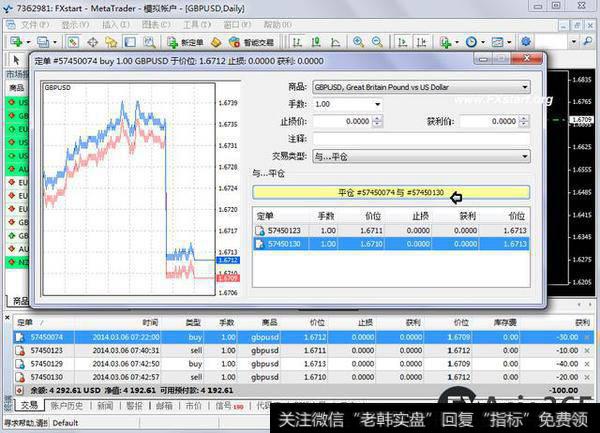The width and height of the screenshot is (600, 433).
Task: Adjust the 获利价 take profit stepper
Action: point(524,121)
